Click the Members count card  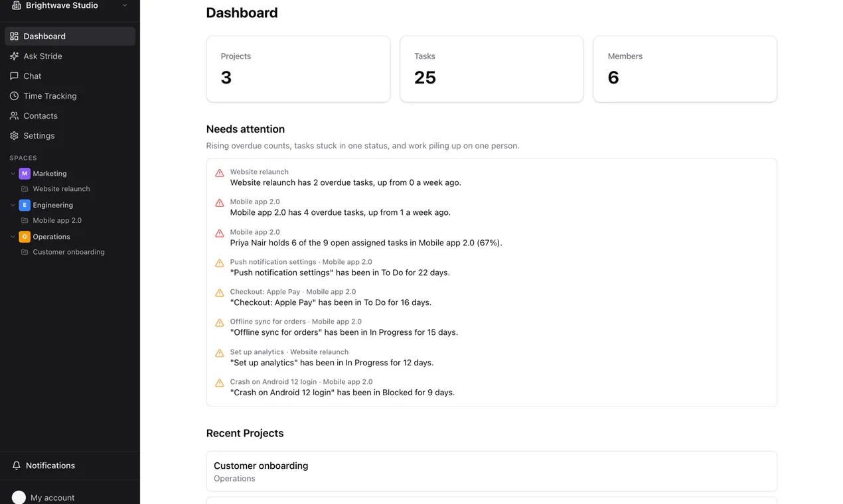[x=685, y=69]
